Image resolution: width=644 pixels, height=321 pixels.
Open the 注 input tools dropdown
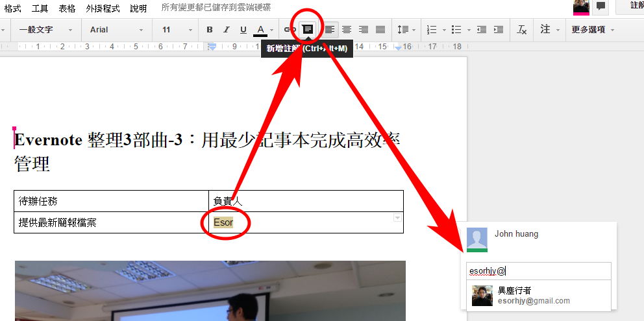(x=550, y=30)
